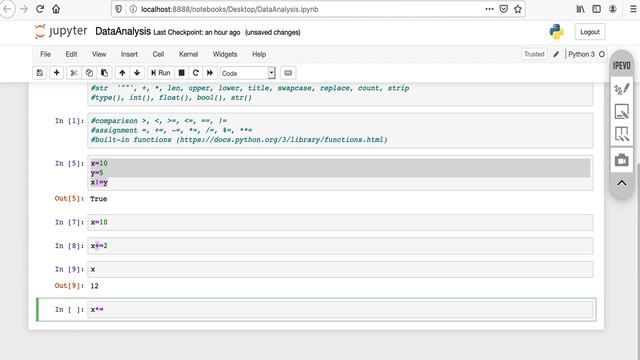Select the IPEVO whiteboard annotate icon
Viewport: 640px width, 360px height.
621,111
